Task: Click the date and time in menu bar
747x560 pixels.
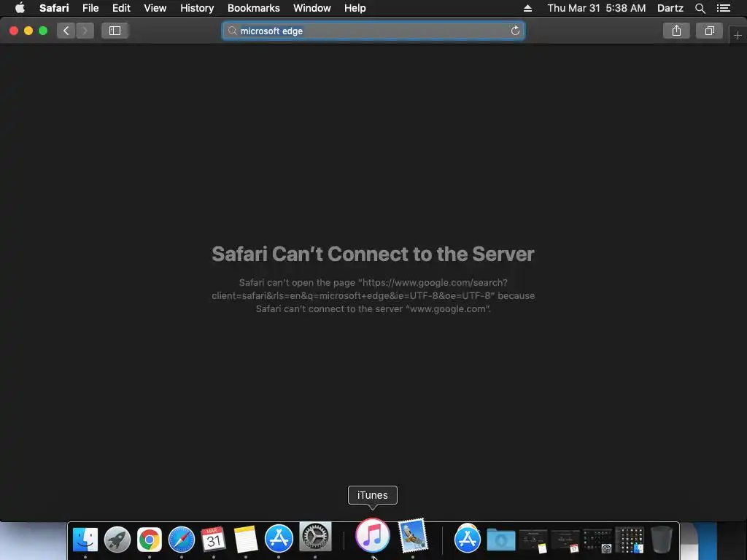Action: [x=597, y=8]
